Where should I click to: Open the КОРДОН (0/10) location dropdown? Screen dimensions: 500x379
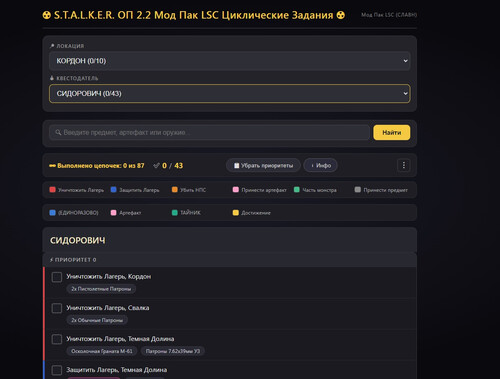pos(230,61)
